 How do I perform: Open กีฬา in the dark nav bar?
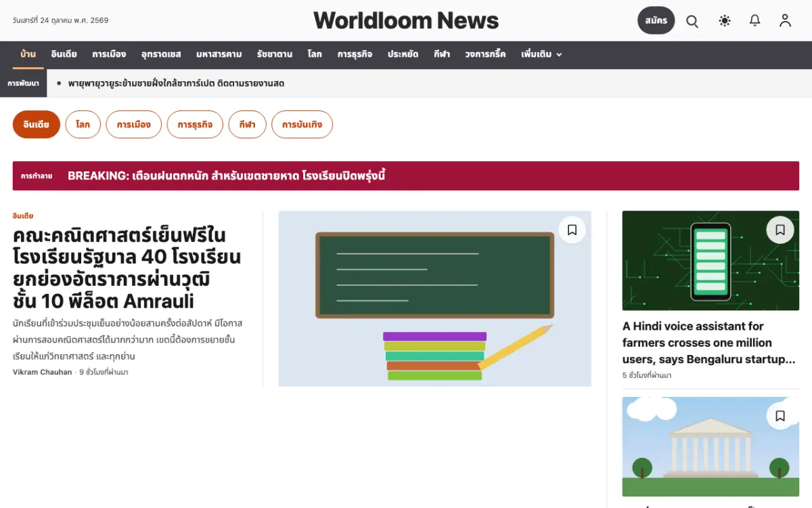[442, 54]
